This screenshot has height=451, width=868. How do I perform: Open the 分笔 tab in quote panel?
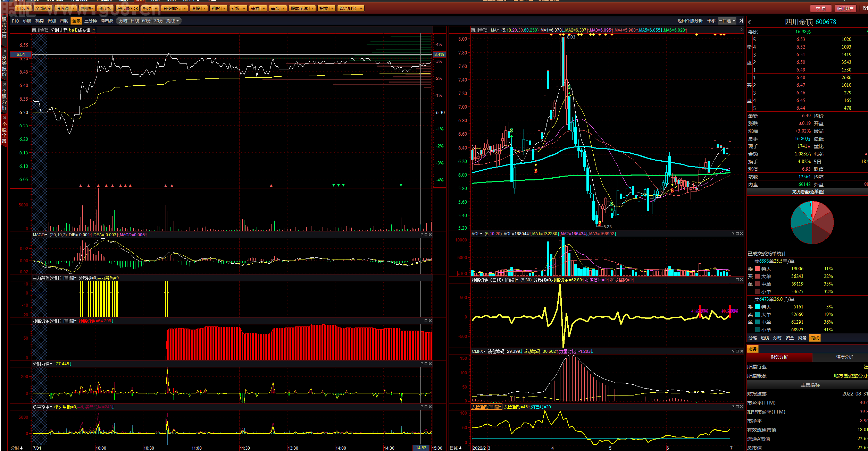click(x=753, y=338)
